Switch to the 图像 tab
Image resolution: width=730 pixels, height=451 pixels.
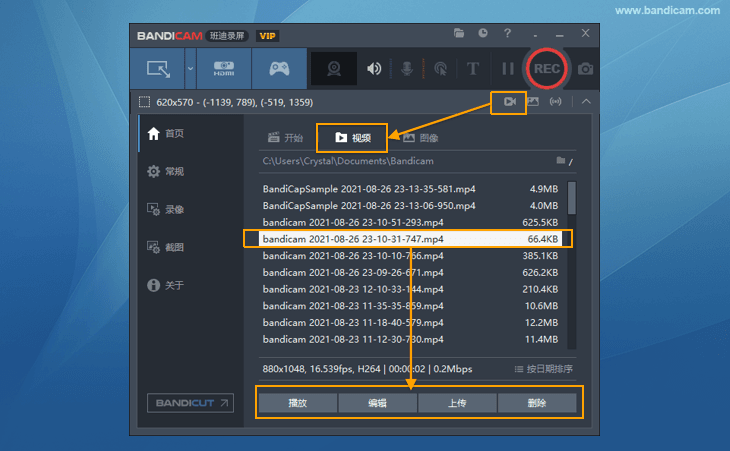(420, 138)
